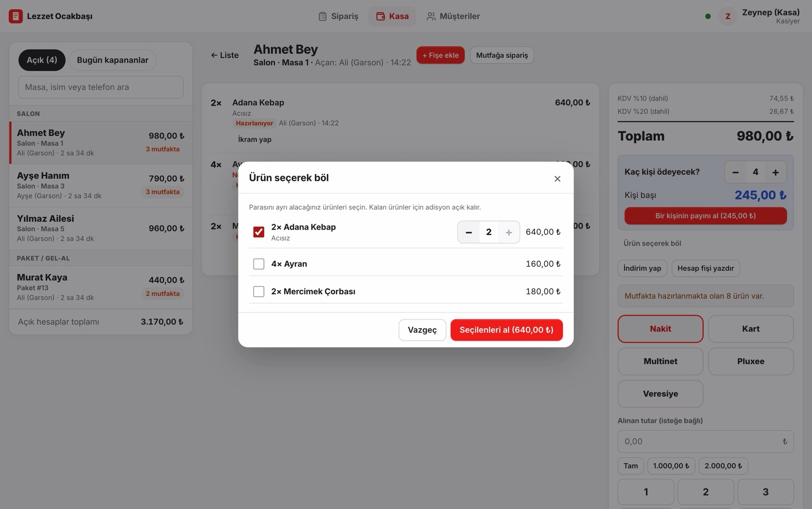Click the Z user avatar
Viewport: 812px width, 509px height.
click(x=727, y=16)
